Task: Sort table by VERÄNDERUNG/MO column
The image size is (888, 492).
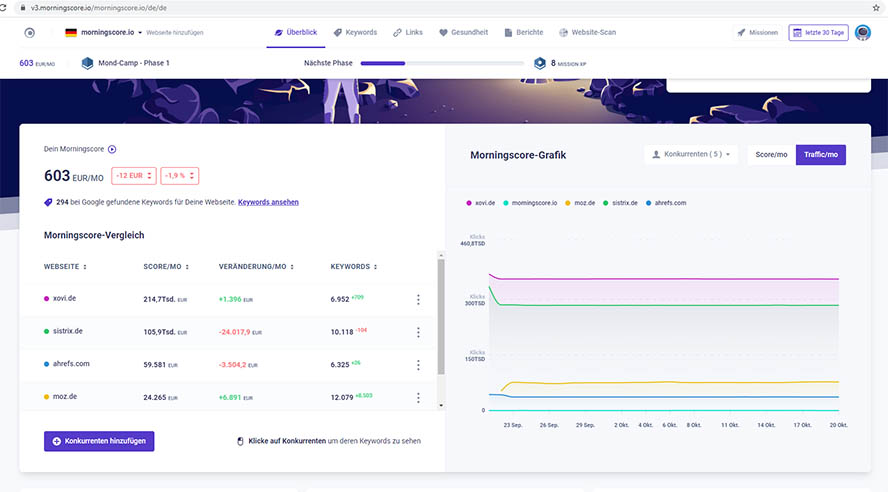Action: point(256,267)
